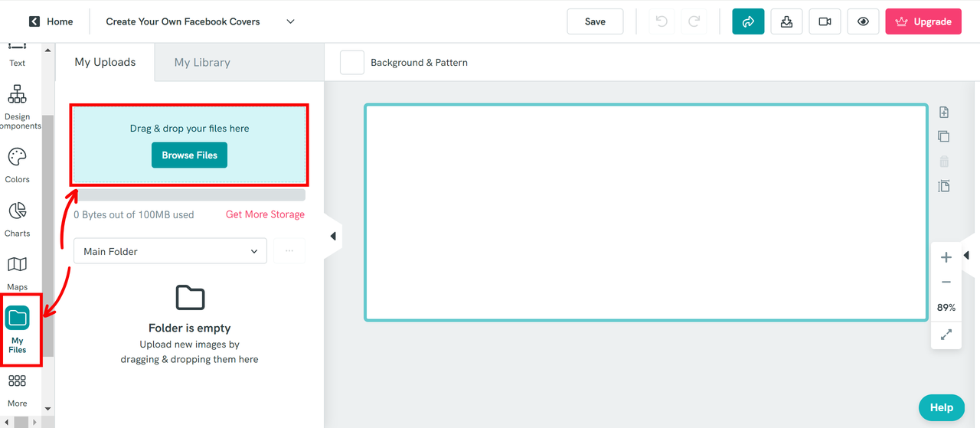
Task: Open the project title dropdown chevron
Action: [290, 21]
